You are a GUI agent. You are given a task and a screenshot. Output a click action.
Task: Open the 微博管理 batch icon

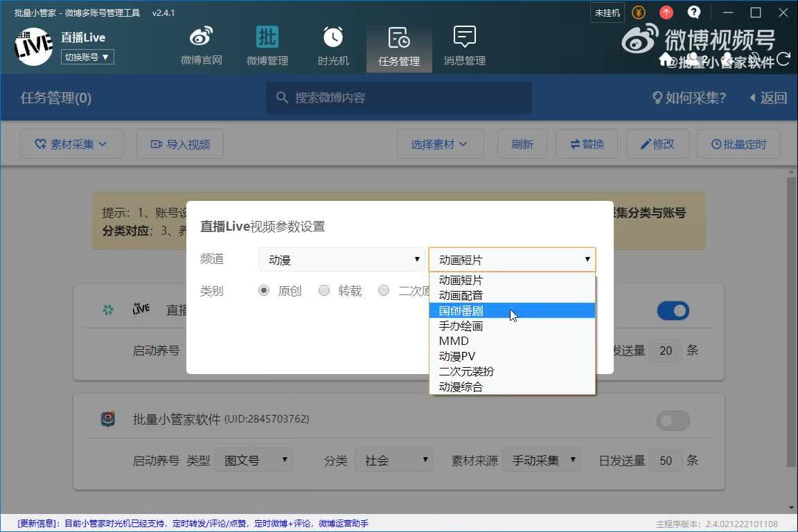tap(267, 46)
